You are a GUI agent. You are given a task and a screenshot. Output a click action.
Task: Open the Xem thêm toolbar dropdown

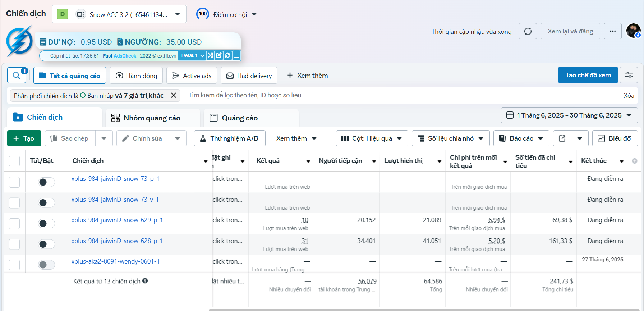click(296, 138)
